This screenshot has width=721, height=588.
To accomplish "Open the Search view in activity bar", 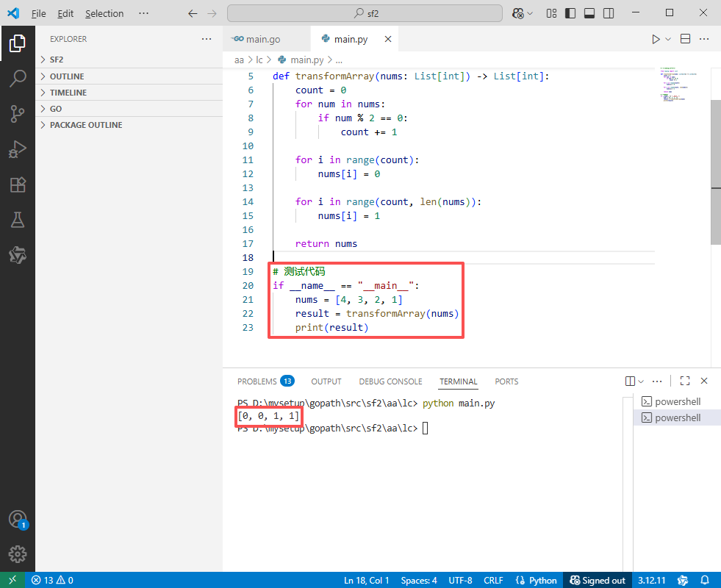I will coord(18,78).
